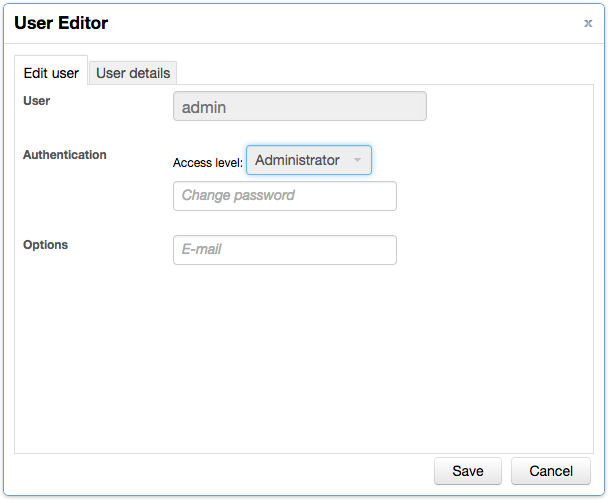This screenshot has width=608, height=500.
Task: Click the arrow on the Access level dropdown
Action: coord(357,161)
